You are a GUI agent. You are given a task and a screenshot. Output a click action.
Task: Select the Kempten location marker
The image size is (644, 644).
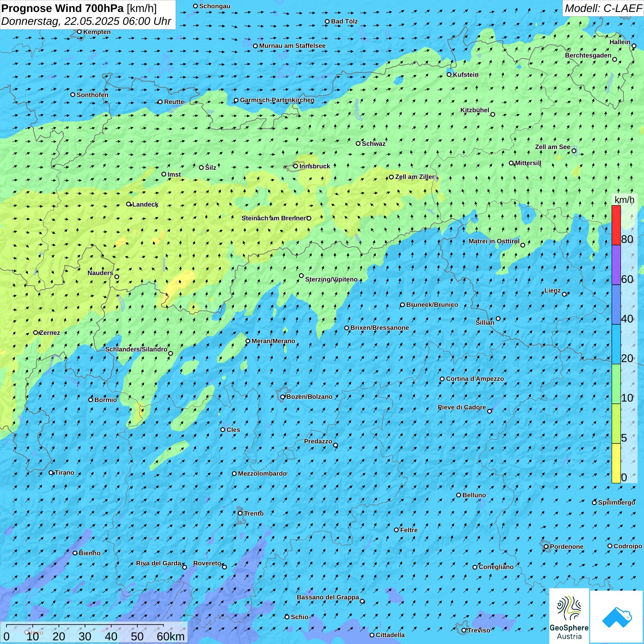tap(79, 32)
